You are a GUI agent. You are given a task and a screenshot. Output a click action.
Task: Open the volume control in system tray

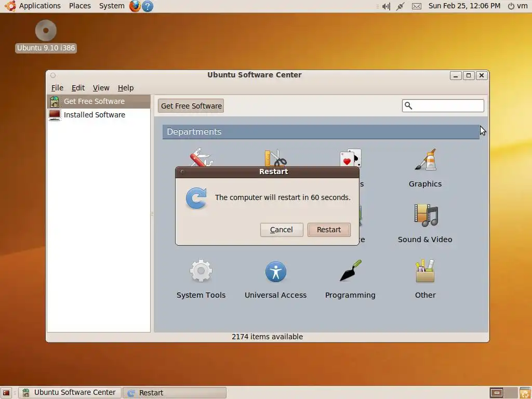[386, 6]
